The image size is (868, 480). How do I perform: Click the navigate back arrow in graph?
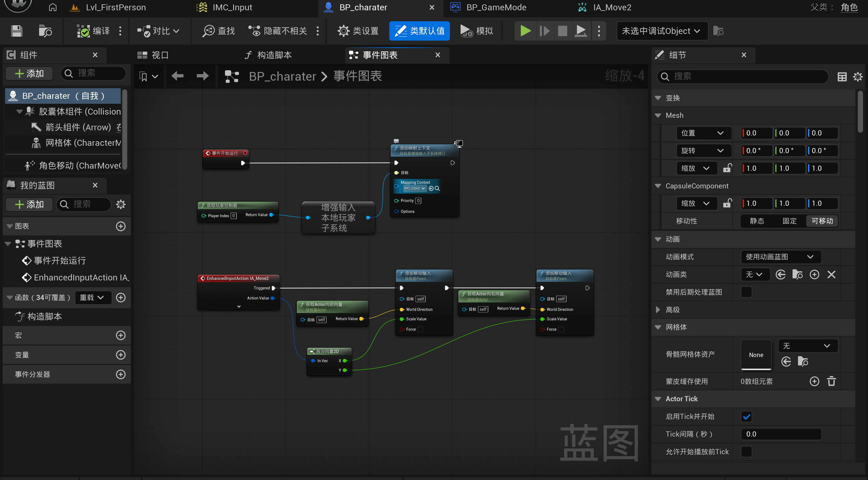coord(177,76)
